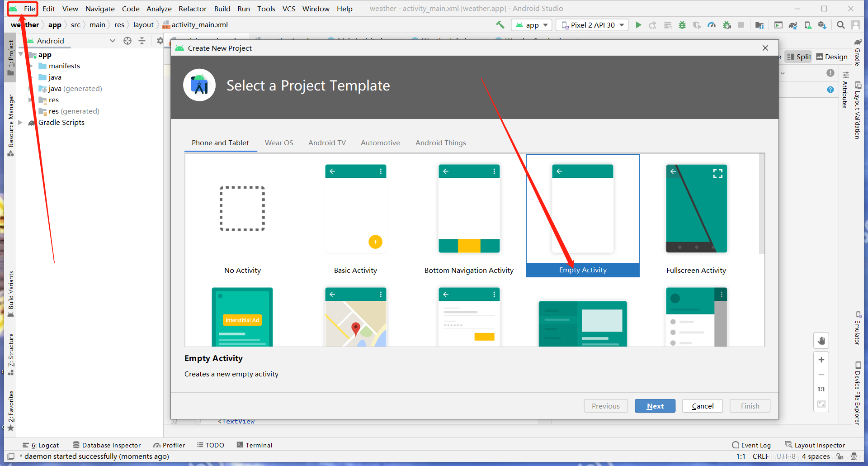The image size is (868, 466).
Task: Click the Stop square icon
Action: 741,25
